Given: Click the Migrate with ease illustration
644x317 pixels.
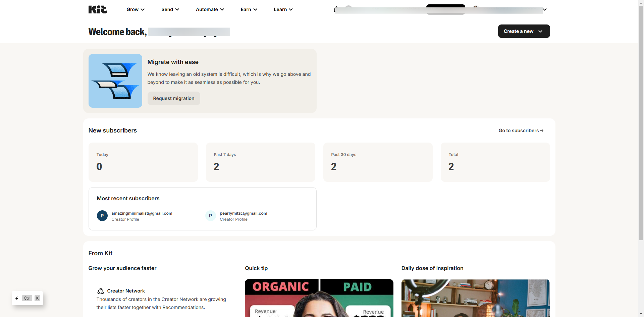Looking at the screenshot, I should tap(115, 81).
